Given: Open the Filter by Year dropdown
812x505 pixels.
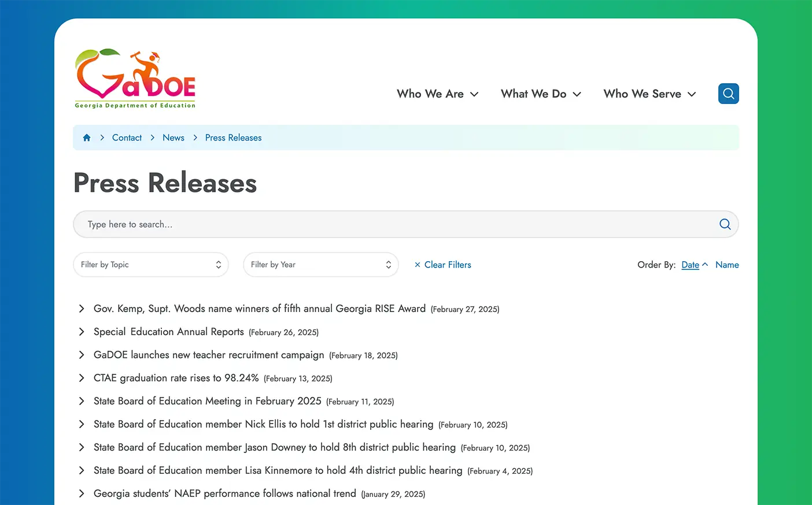Looking at the screenshot, I should [320, 265].
